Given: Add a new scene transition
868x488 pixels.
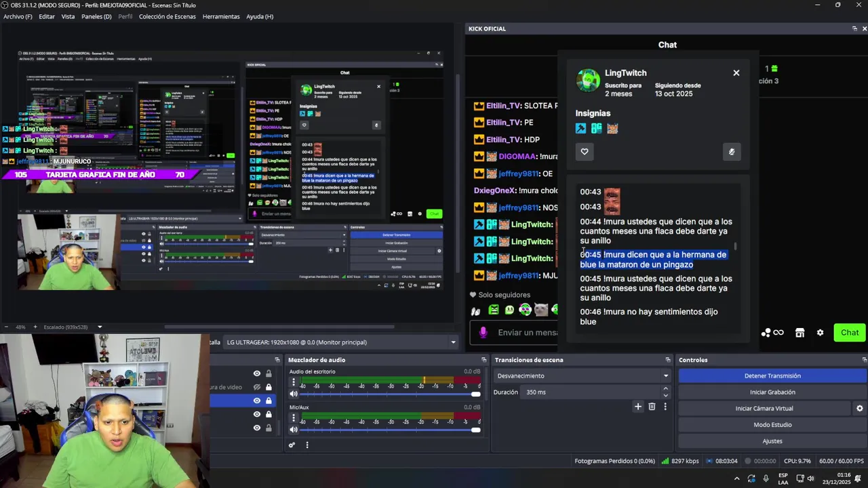Looking at the screenshot, I should click(637, 407).
